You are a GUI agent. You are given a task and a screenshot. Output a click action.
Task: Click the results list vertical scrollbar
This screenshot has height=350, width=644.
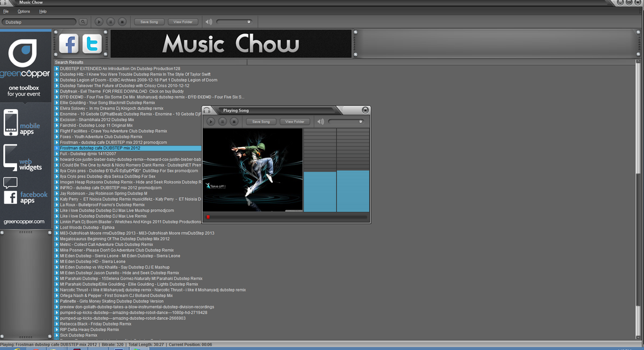[638, 201]
